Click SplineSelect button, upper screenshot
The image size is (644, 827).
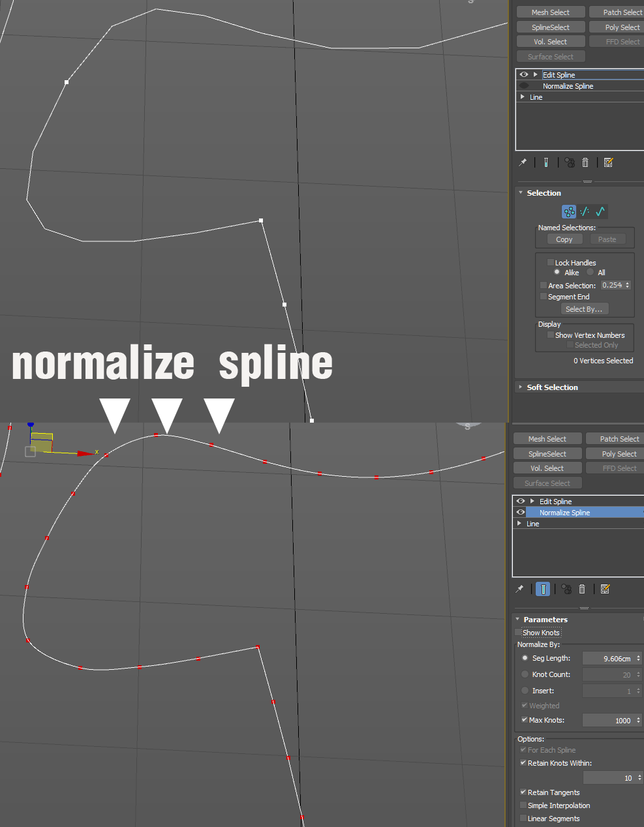click(551, 27)
